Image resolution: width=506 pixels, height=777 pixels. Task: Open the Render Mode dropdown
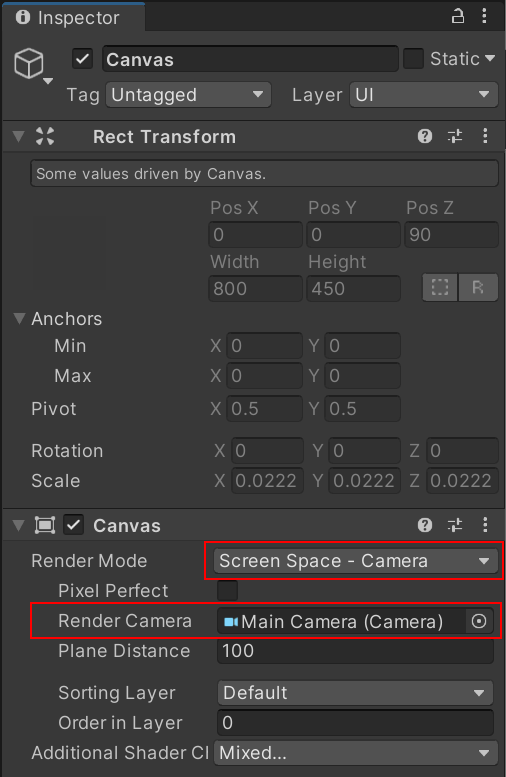356,561
